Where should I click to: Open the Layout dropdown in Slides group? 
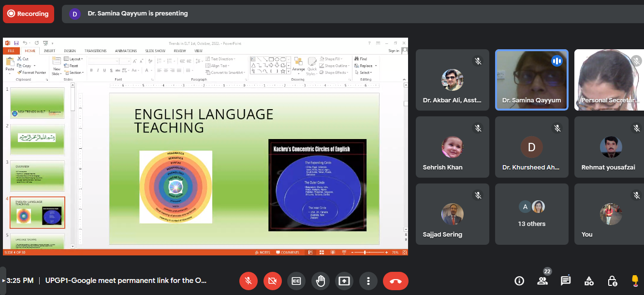point(75,59)
